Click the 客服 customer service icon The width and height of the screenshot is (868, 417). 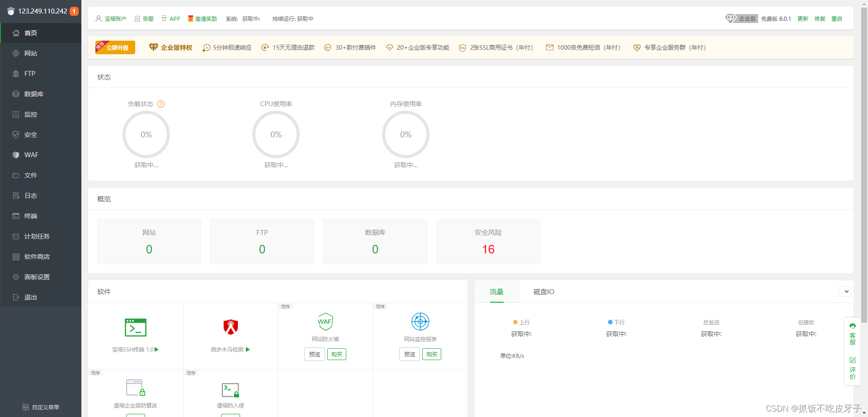point(853,326)
